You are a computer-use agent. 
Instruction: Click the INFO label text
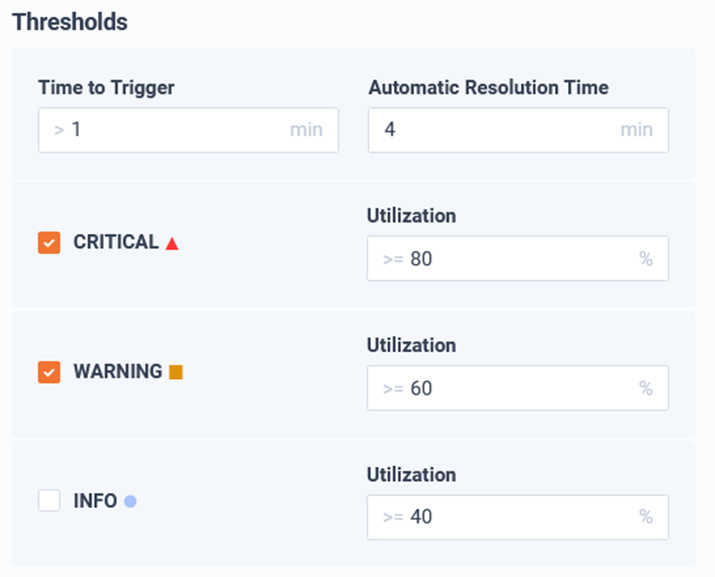click(95, 501)
